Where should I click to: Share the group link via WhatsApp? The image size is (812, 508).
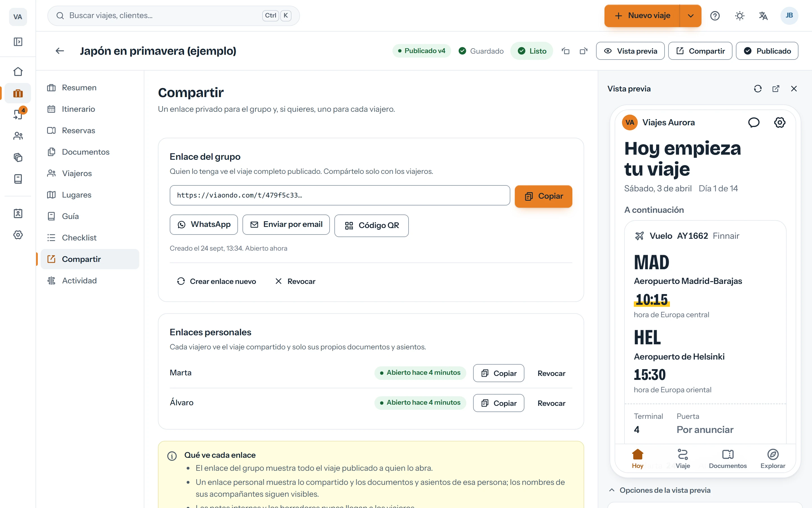[x=204, y=224]
